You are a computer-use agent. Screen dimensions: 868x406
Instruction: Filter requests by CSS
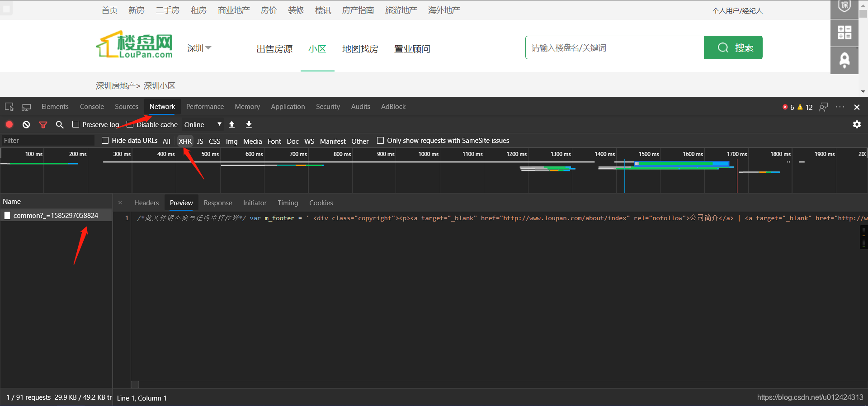pos(215,141)
